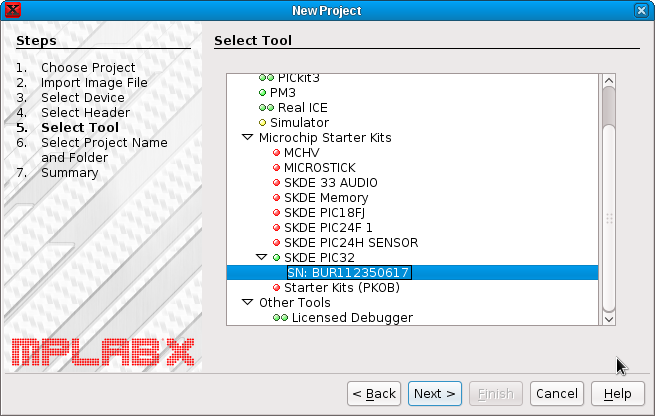This screenshot has width=655, height=416.
Task: Select the PM3 tool
Action: tap(283, 93)
